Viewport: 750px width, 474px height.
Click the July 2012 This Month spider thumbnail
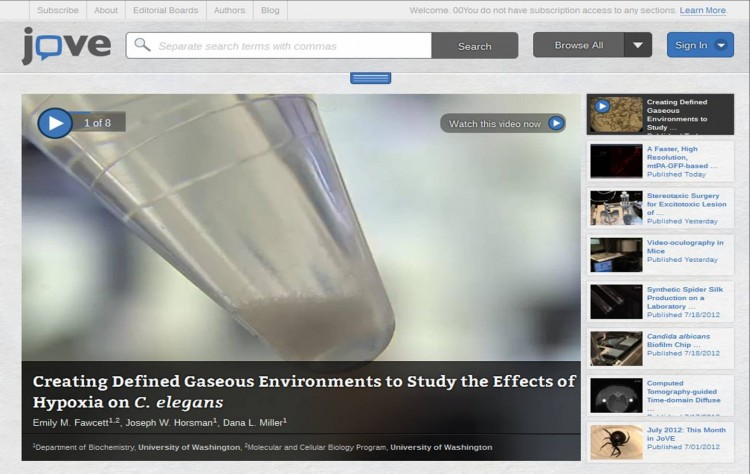coord(616,441)
